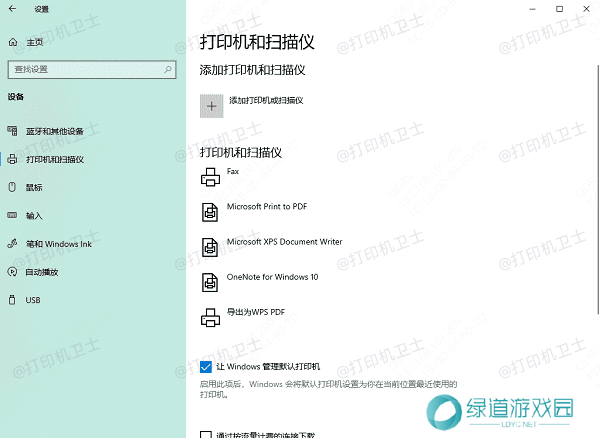Viewport: 600px width, 438px height.
Task: Tick the checkbox for 通过按流量计费的连接下载
Action: (x=205, y=435)
